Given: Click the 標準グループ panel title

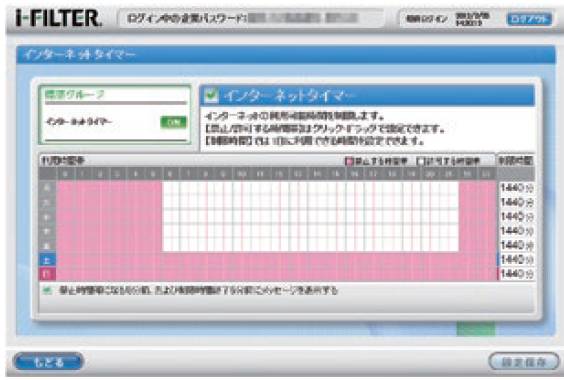Looking at the screenshot, I should (x=74, y=95).
